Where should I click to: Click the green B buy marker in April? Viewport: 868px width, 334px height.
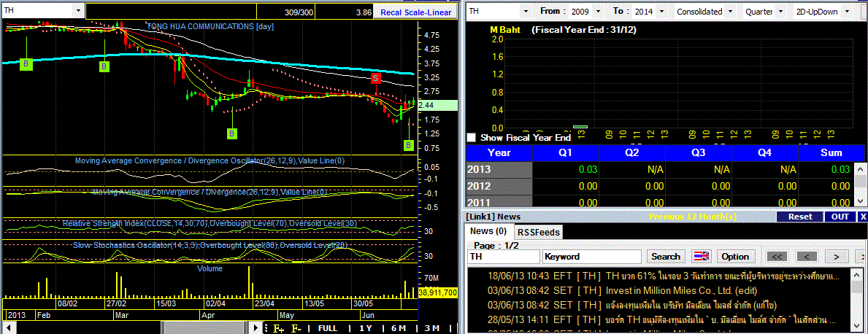[x=232, y=133]
